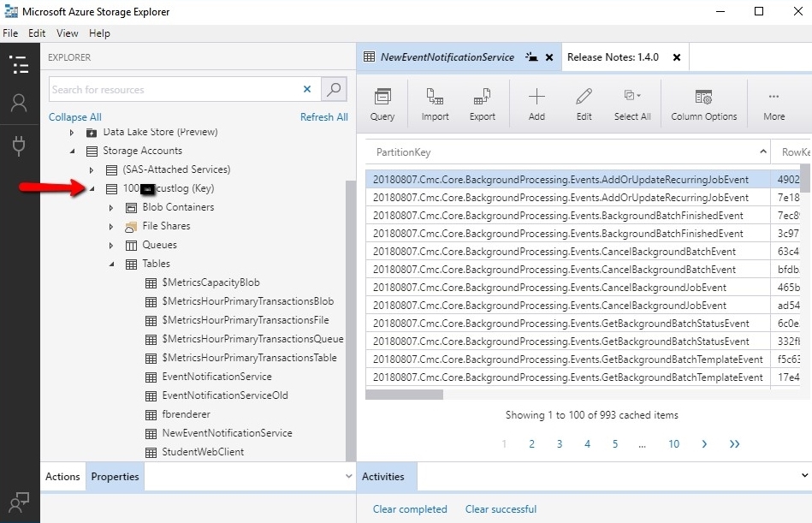The image size is (812, 523).
Task: Pin the NewEventNotificationService tab
Action: [530, 56]
